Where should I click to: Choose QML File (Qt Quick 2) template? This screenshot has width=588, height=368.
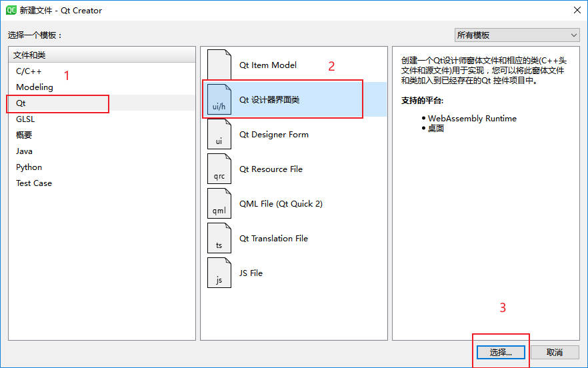point(294,203)
